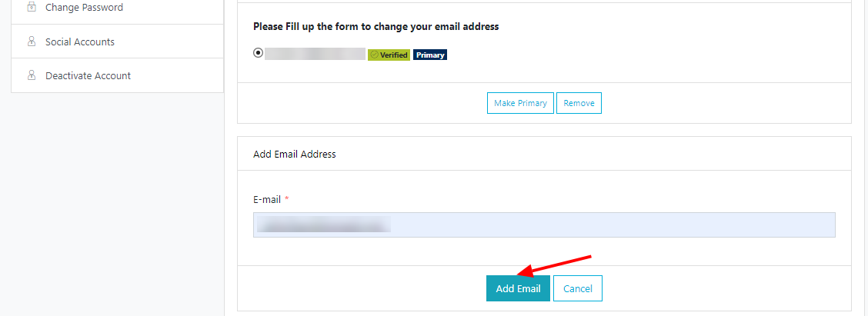
Task: Click the red required asterisk
Action: [287, 199]
